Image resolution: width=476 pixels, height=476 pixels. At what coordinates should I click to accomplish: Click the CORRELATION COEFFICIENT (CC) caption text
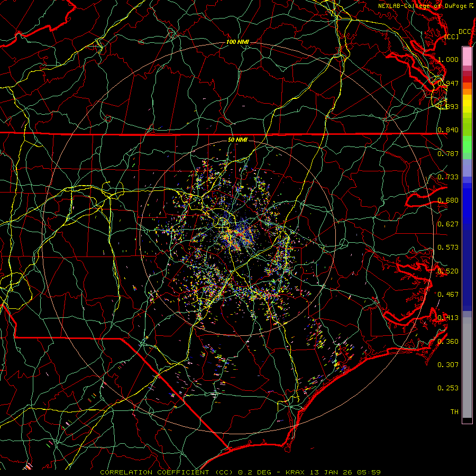[x=167, y=472]
